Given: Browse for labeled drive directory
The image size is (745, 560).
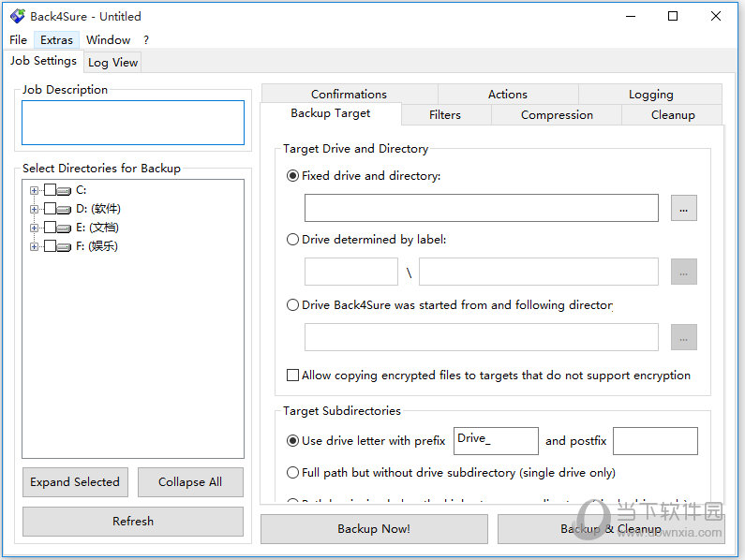Looking at the screenshot, I should click(x=684, y=272).
